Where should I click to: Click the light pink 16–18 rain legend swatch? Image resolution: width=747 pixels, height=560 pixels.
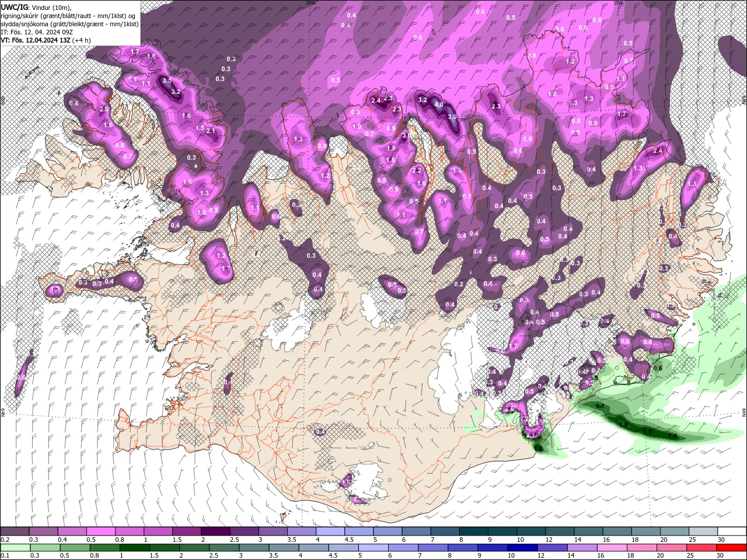(x=612, y=548)
